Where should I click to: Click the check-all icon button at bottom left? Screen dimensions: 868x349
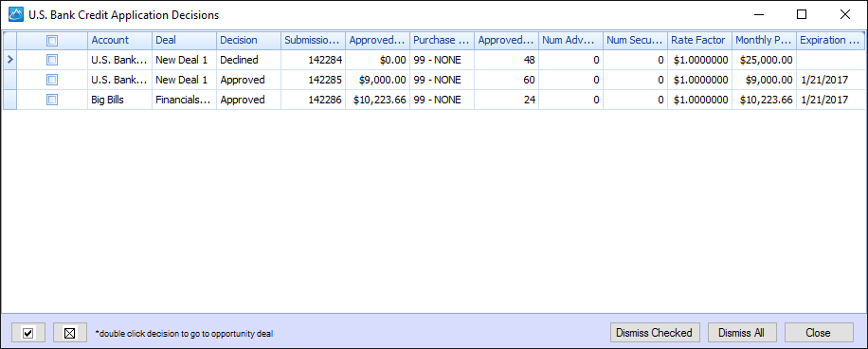pyautogui.click(x=28, y=333)
